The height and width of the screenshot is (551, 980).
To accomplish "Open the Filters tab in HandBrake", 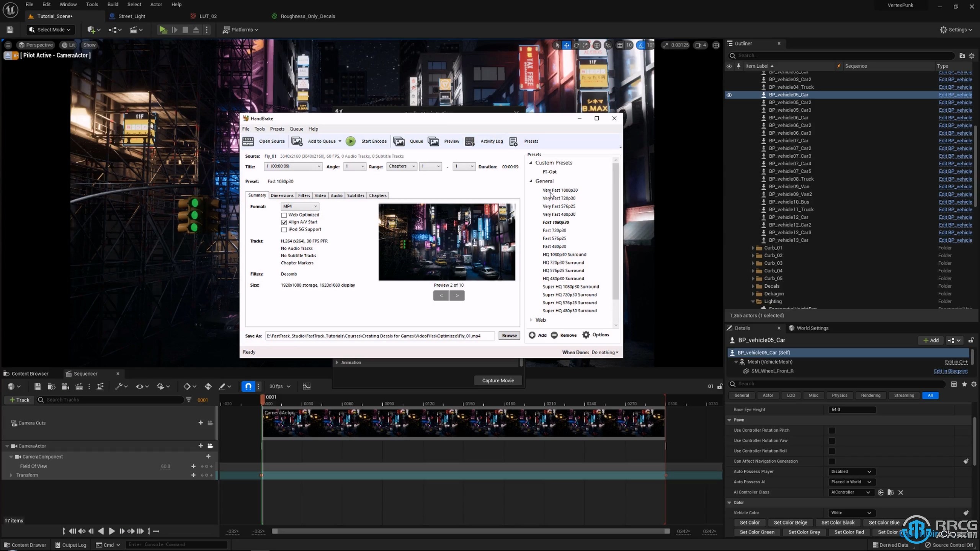I will tap(304, 195).
